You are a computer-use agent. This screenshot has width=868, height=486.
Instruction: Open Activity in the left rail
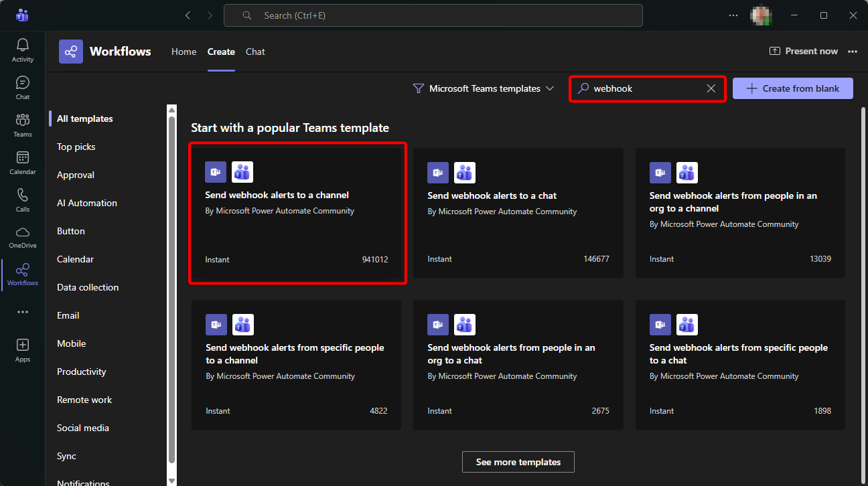pos(23,51)
